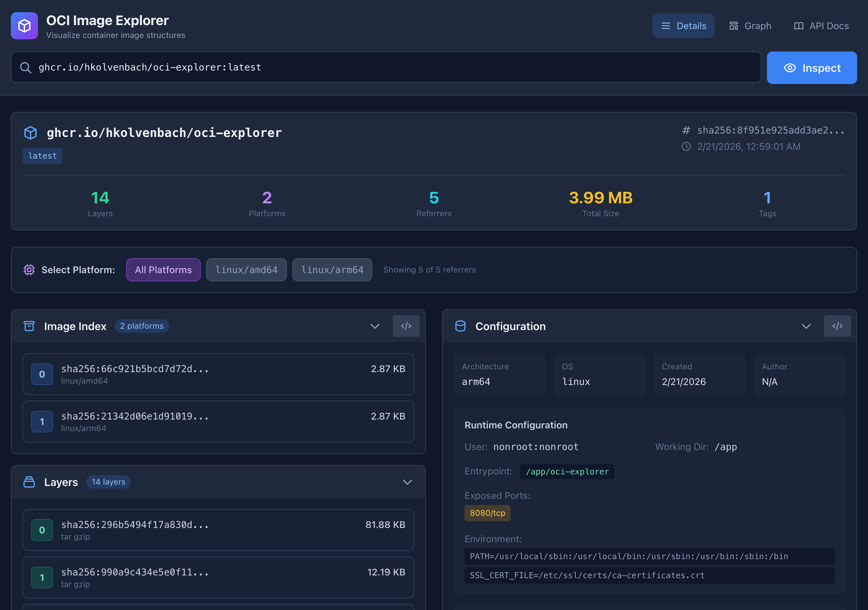Select layer sha256:990a9c434e5e0f11 row

click(x=218, y=577)
